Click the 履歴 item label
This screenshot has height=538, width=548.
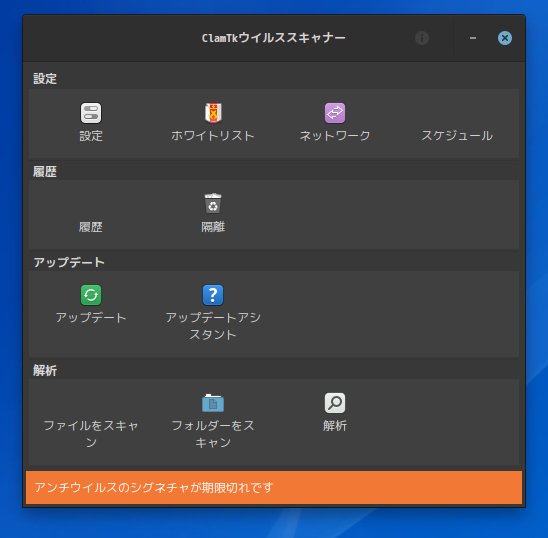click(91, 227)
